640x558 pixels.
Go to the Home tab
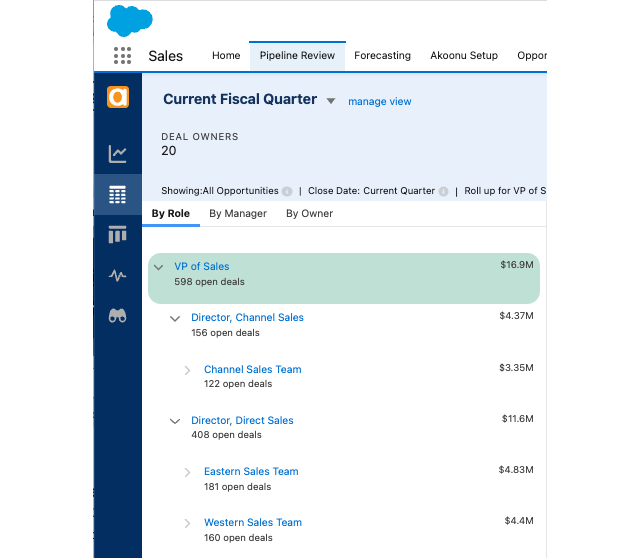(x=226, y=56)
